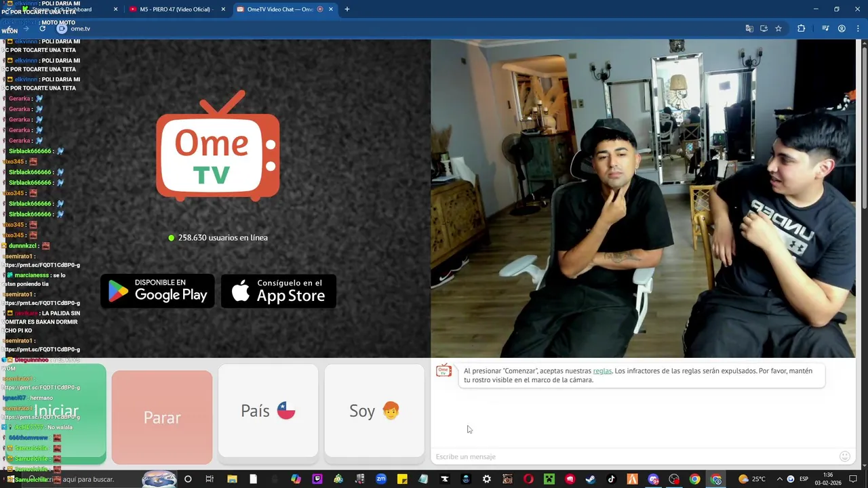Open a new browser tab
868x488 pixels.
pos(347,9)
